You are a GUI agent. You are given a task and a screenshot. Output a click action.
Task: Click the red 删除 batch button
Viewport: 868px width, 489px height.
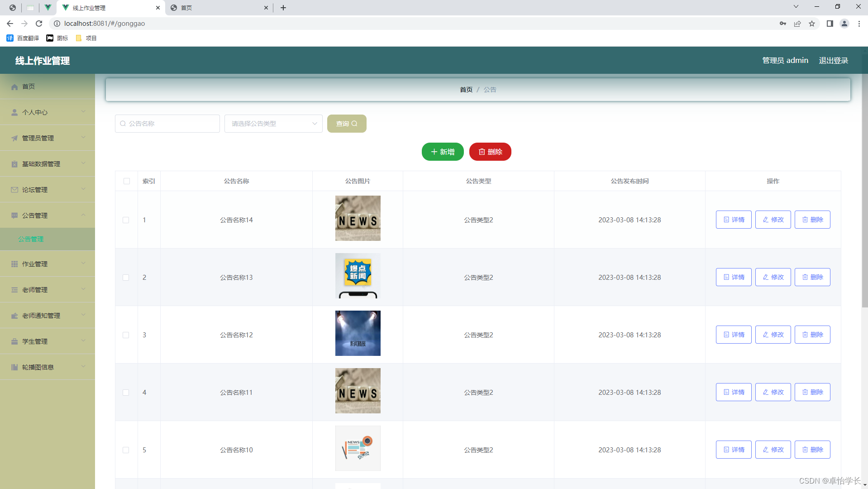[x=490, y=152]
